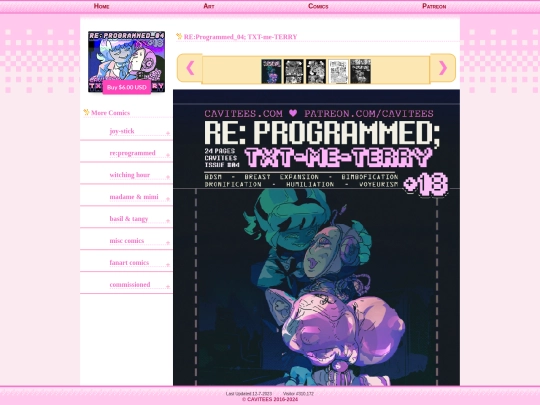Expand the joy-stick row plus icon
Screen dimensions: 540x405
[168, 133]
